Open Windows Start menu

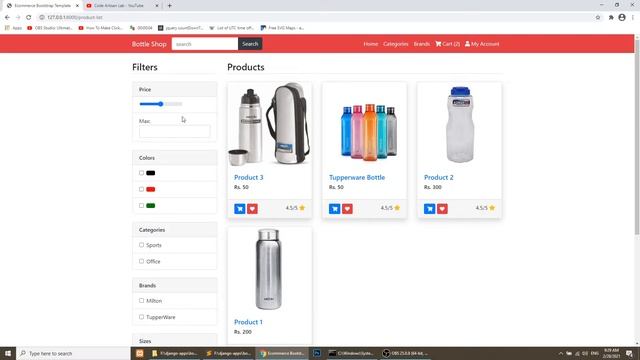click(x=8, y=353)
